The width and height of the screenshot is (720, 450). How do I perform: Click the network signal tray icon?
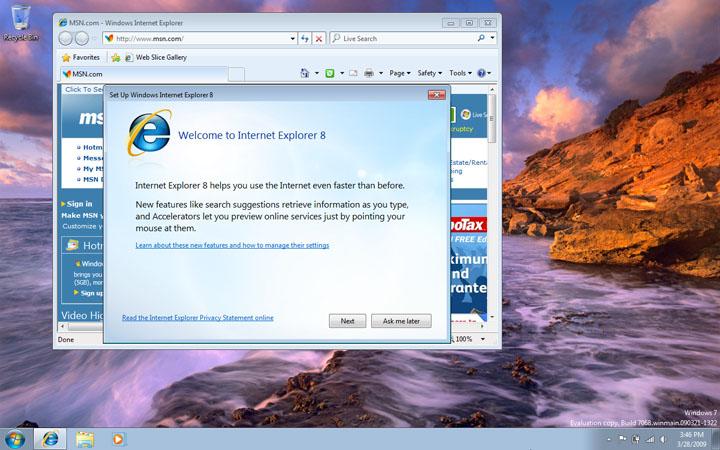coord(650,439)
